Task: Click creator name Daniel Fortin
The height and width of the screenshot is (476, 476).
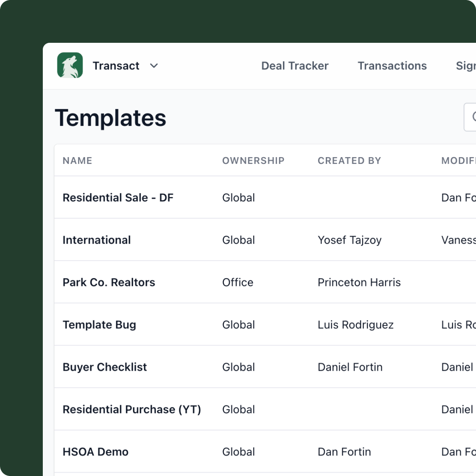Action: click(350, 367)
